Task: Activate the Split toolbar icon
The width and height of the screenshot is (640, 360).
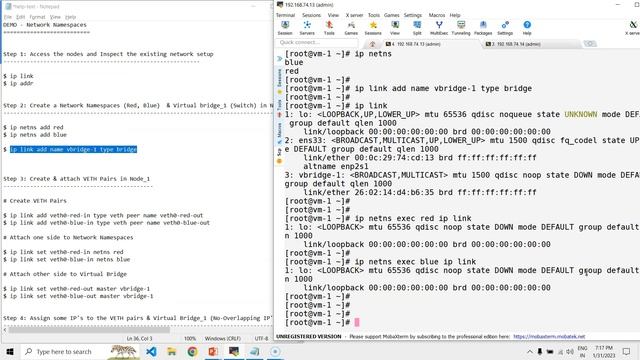Action: [417, 28]
